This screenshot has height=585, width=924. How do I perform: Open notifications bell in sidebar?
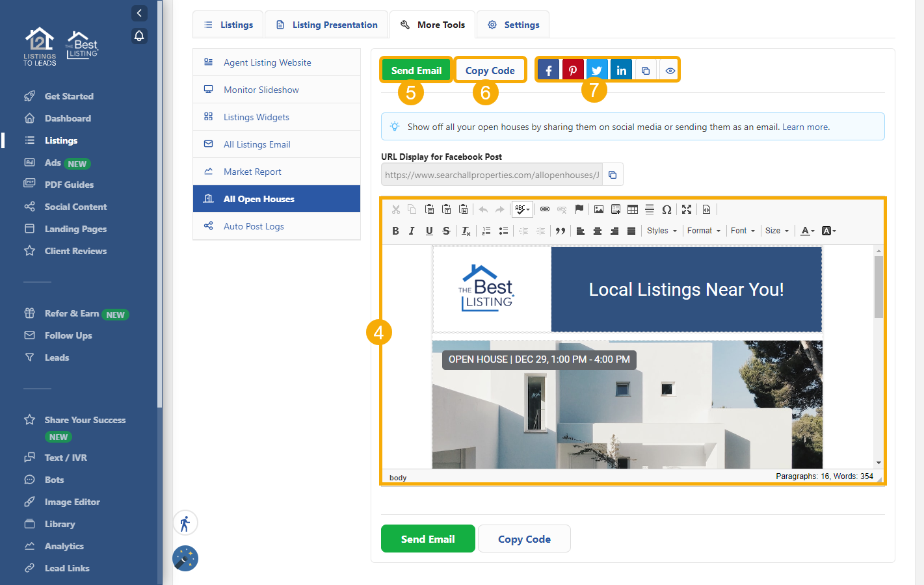(139, 36)
